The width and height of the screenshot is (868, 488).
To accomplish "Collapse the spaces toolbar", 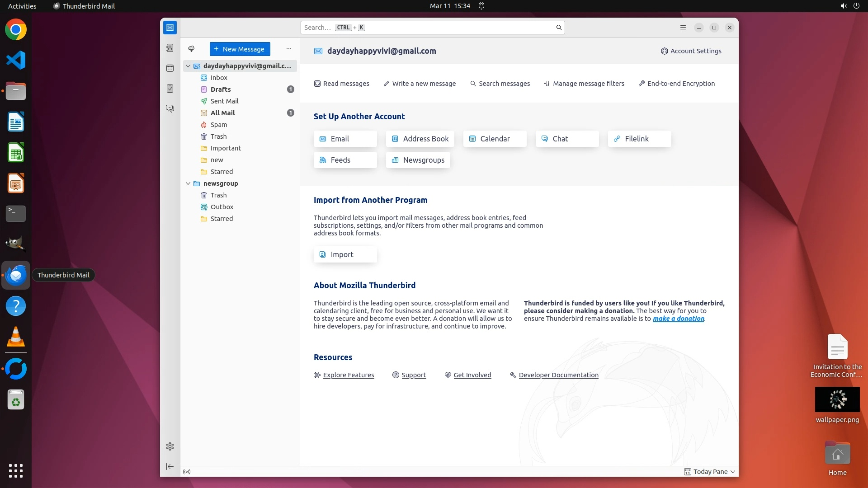I will pyautogui.click(x=170, y=466).
